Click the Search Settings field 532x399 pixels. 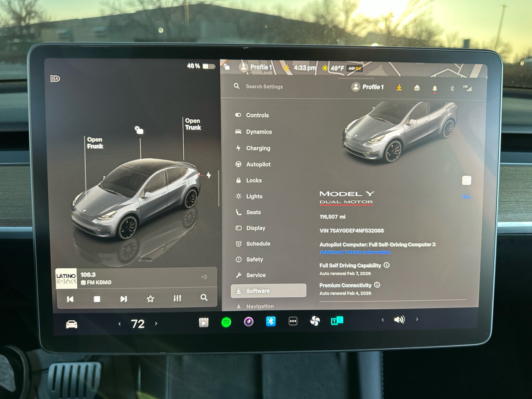click(x=264, y=86)
